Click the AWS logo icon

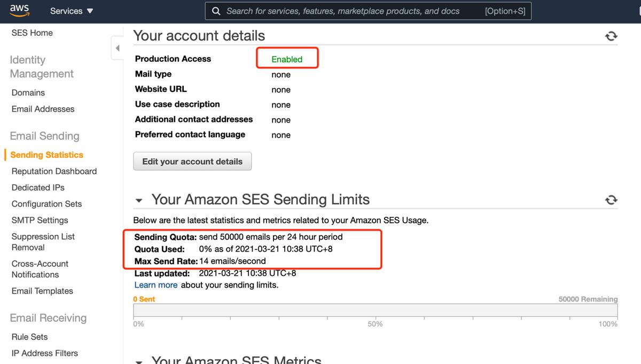pos(19,11)
